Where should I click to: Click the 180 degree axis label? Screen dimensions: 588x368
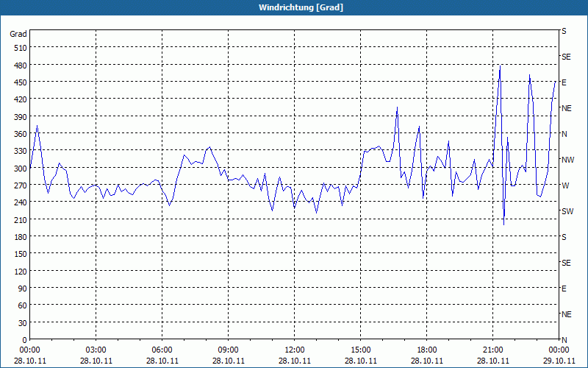point(21,237)
